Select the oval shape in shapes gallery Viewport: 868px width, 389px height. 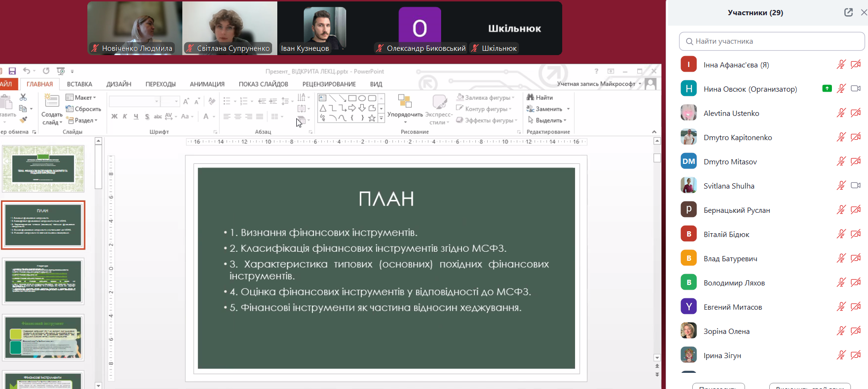pyautogui.click(x=362, y=98)
